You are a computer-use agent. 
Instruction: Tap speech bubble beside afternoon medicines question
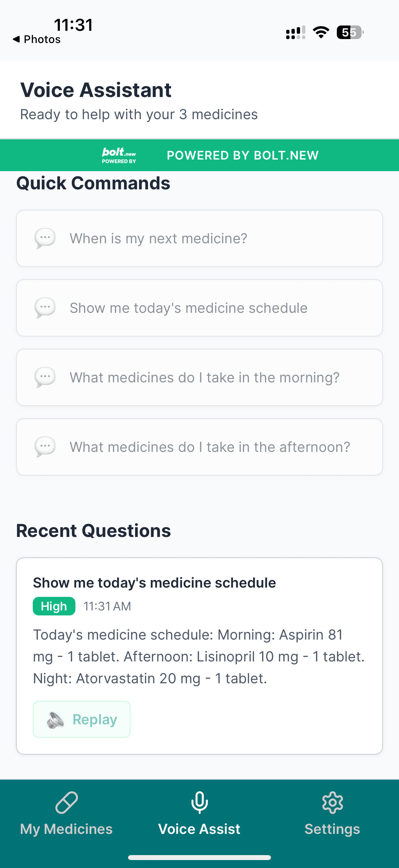(45, 447)
